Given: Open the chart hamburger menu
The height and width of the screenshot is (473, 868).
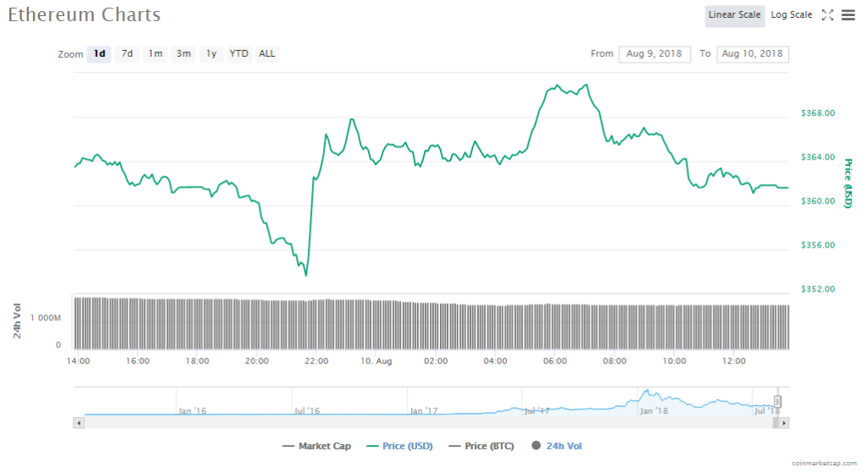Looking at the screenshot, I should point(848,15).
